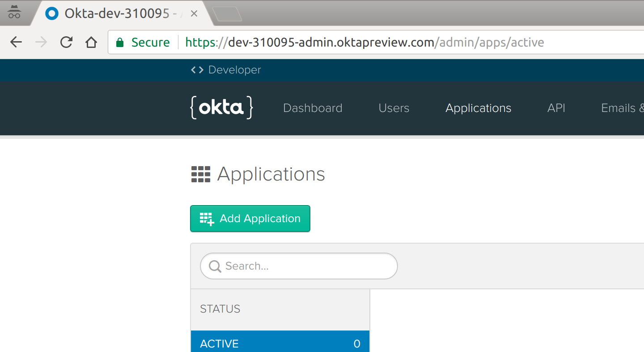Click the Okta logo
The width and height of the screenshot is (644, 352).
point(221,107)
